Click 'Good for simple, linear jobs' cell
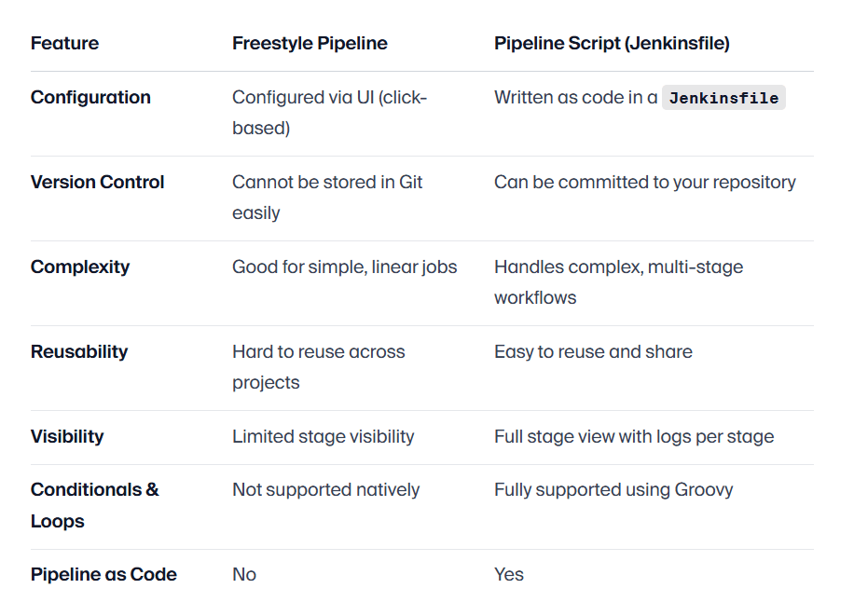This screenshot has width=854, height=616. (x=344, y=267)
